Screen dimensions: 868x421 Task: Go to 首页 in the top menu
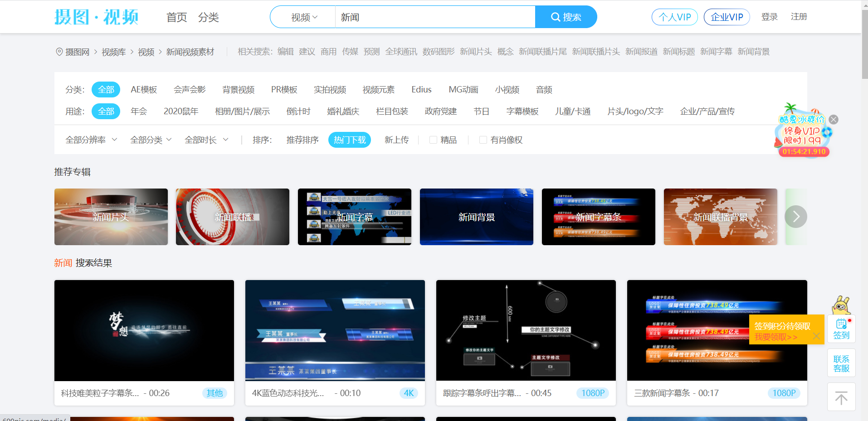click(x=176, y=17)
